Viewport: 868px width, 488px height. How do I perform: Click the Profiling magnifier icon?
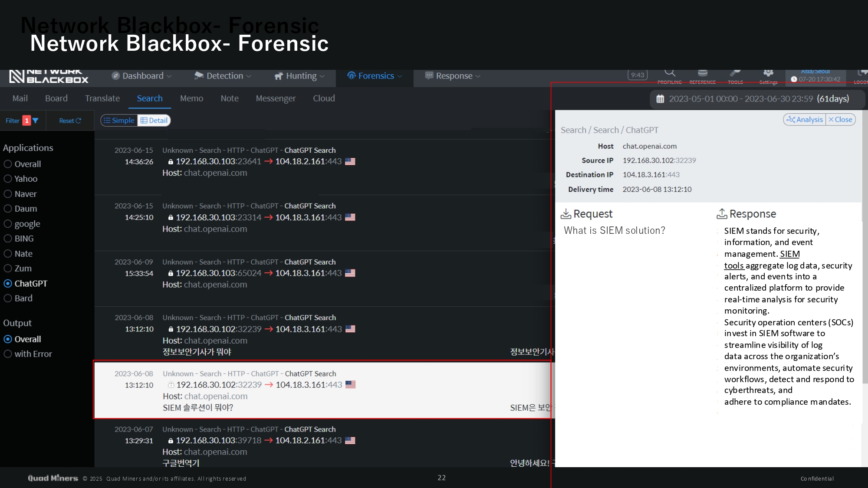pos(670,73)
